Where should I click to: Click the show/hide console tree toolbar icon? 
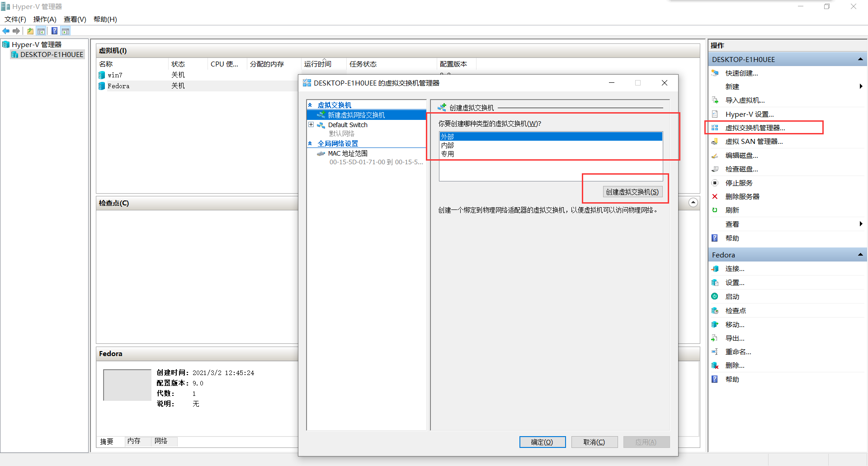point(41,31)
